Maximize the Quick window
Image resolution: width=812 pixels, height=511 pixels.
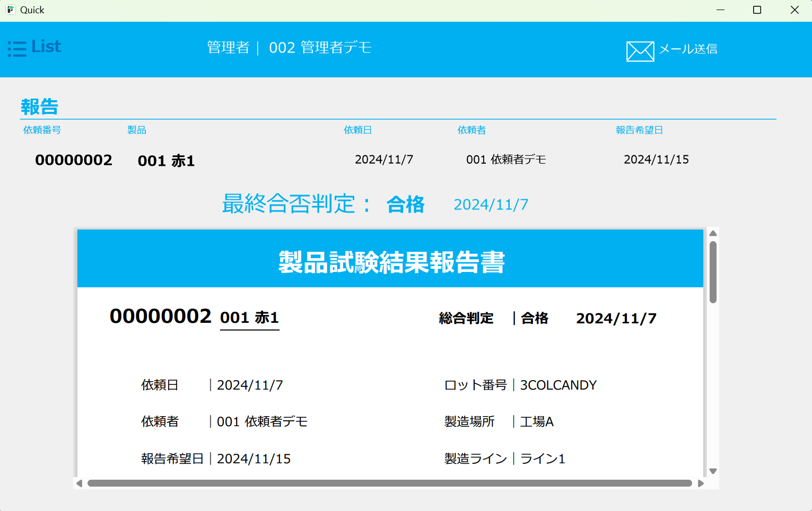pyautogui.click(x=757, y=10)
